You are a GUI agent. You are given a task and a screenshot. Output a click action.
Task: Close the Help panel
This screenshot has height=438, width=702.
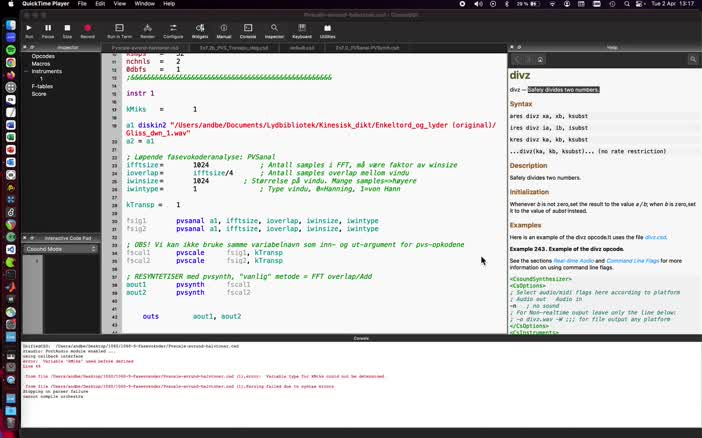click(x=512, y=47)
